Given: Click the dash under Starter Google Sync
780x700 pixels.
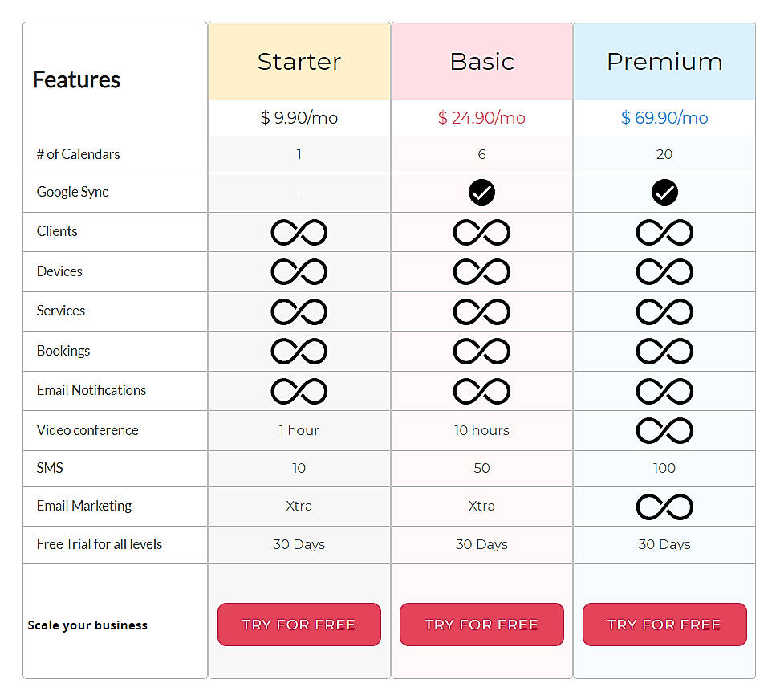Looking at the screenshot, I should pos(299,193).
